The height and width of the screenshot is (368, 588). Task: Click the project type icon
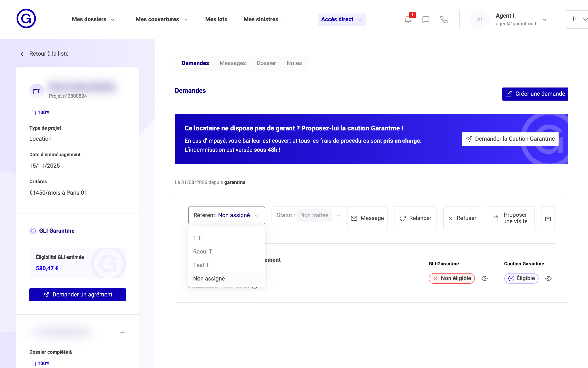click(x=37, y=91)
